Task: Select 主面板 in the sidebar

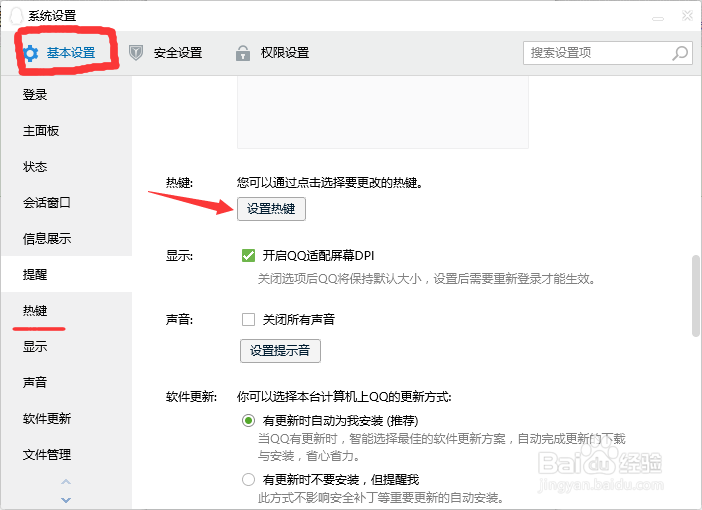Action: (x=66, y=130)
